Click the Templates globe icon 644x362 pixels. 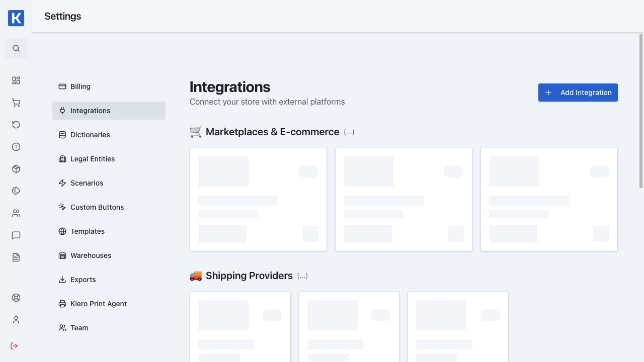[x=62, y=231]
